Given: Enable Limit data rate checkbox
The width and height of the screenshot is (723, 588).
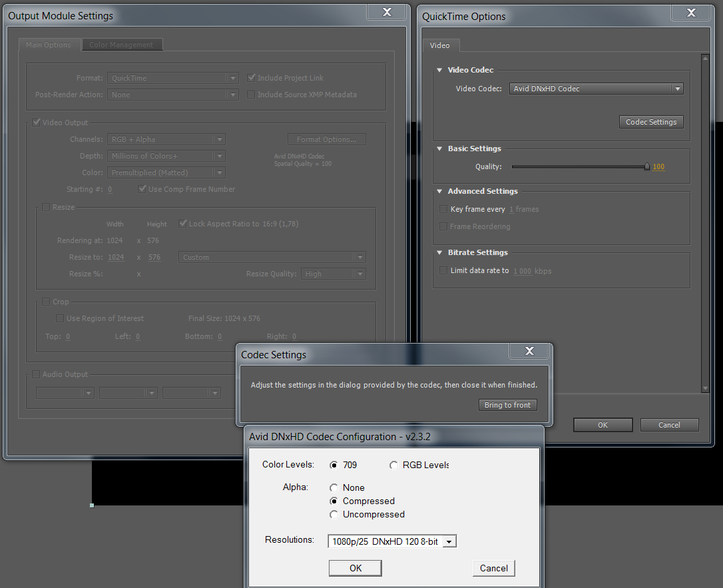Looking at the screenshot, I should 443,270.
